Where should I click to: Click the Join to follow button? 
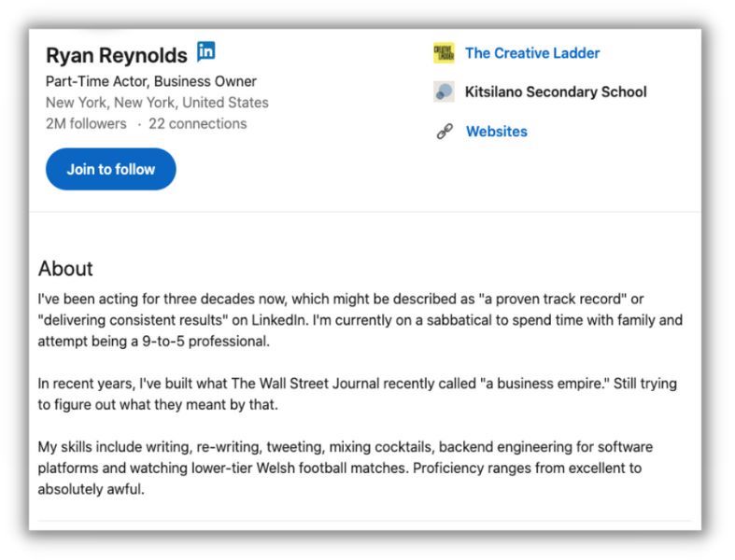[x=110, y=169]
